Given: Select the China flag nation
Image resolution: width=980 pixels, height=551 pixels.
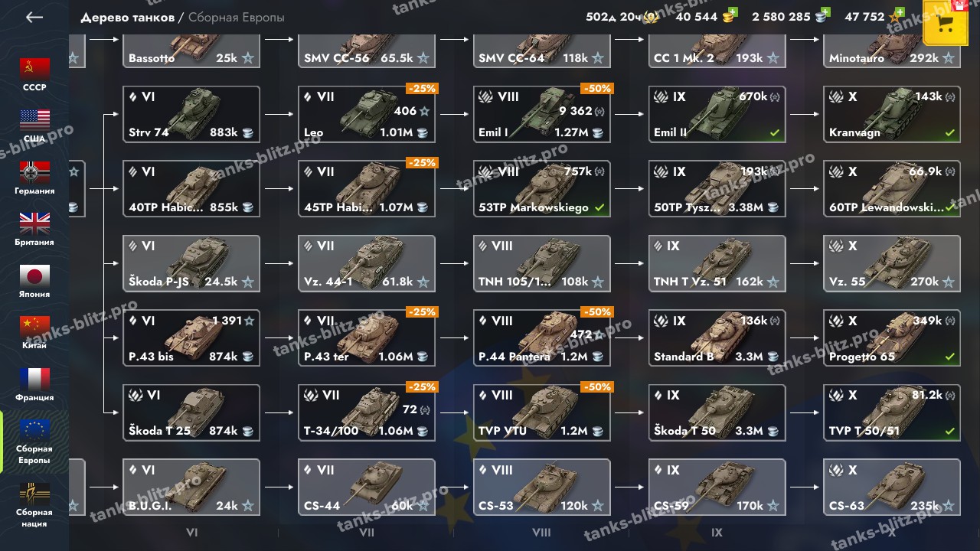Looking at the screenshot, I should point(34,333).
